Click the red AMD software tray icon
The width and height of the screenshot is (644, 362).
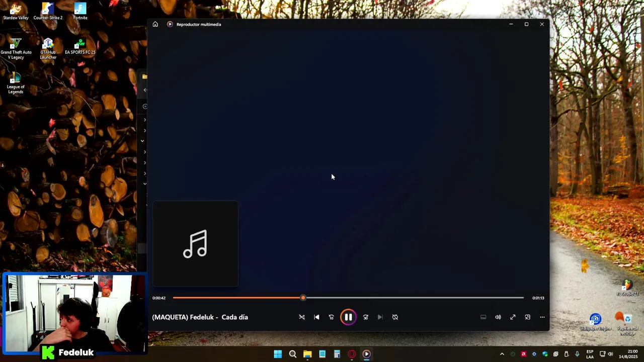point(523,354)
